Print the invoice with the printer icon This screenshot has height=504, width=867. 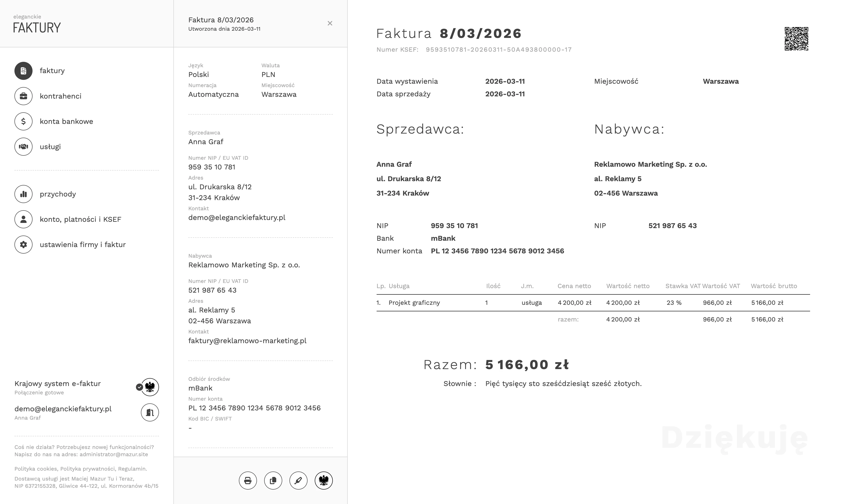click(248, 480)
